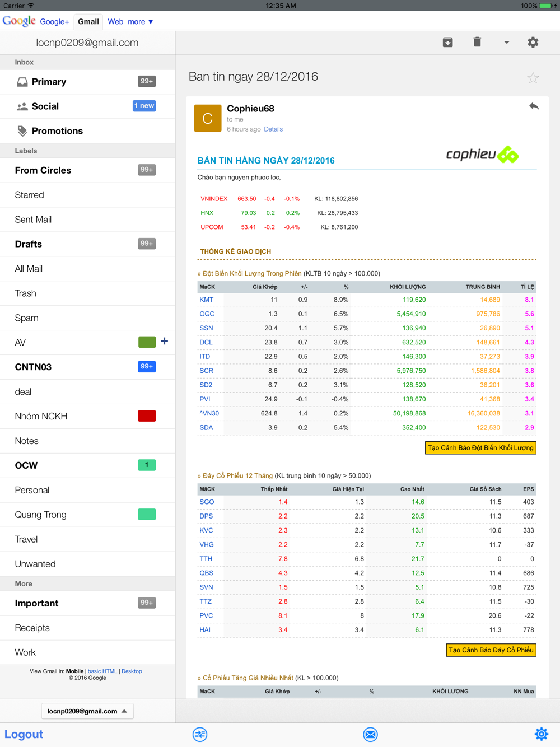The height and width of the screenshot is (747, 560).
Task: Reply using the reply arrow icon
Action: (x=534, y=106)
